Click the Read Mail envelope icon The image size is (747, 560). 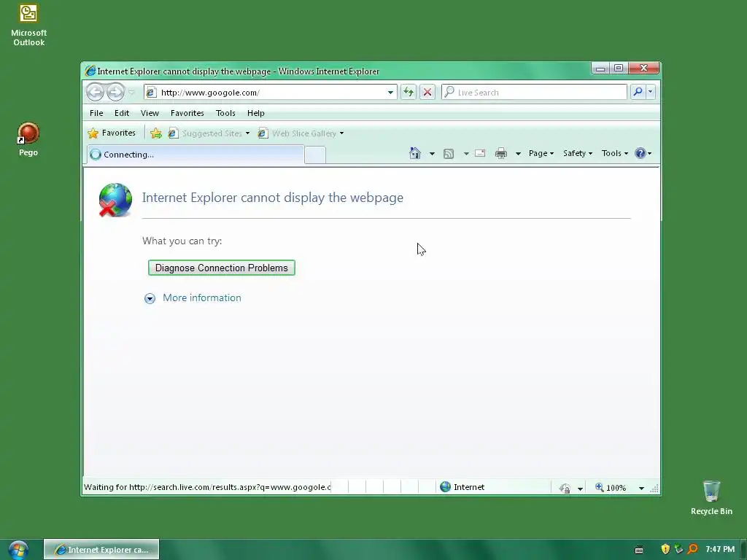(x=480, y=153)
